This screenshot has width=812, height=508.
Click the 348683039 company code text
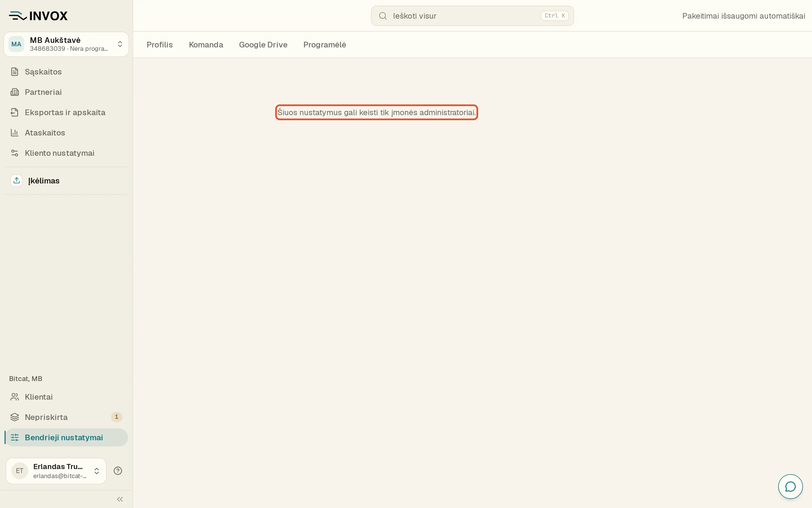47,49
